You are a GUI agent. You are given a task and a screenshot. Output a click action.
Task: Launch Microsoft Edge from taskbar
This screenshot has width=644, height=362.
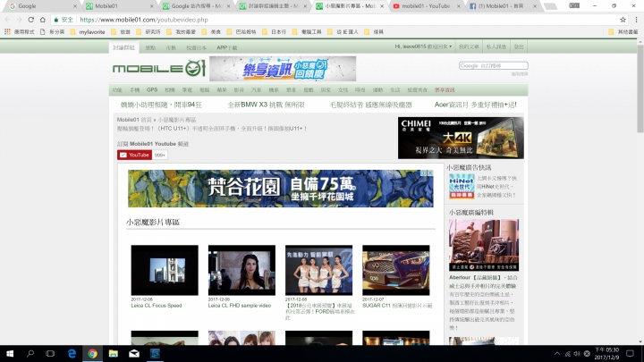coord(72,353)
